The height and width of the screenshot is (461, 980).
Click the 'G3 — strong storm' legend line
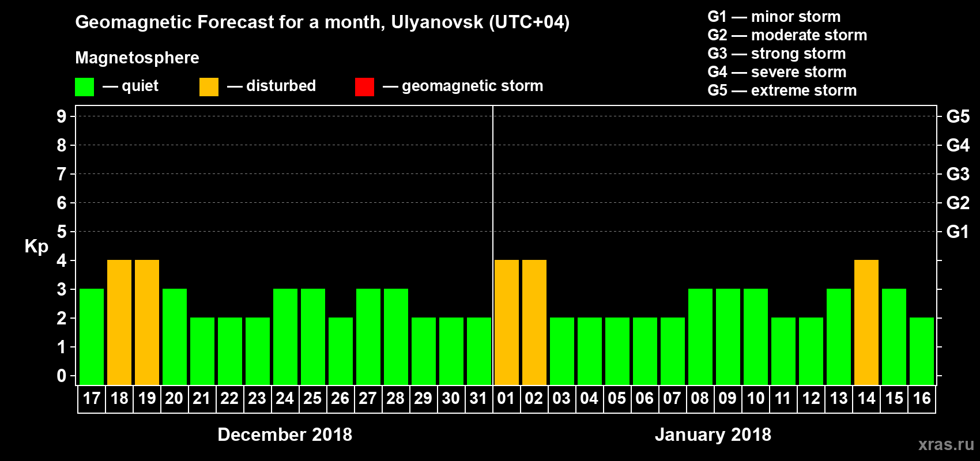pyautogui.click(x=777, y=54)
